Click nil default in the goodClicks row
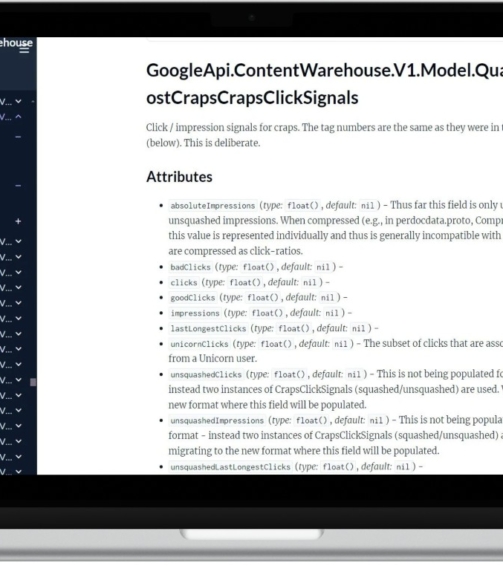Image resolution: width=503 pixels, height=566 pixels. [328, 298]
